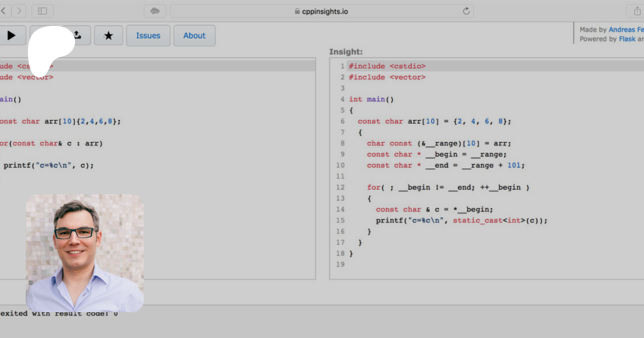The height and width of the screenshot is (338, 644).
Task: Place cursor on the printf source line
Action: pos(48,166)
